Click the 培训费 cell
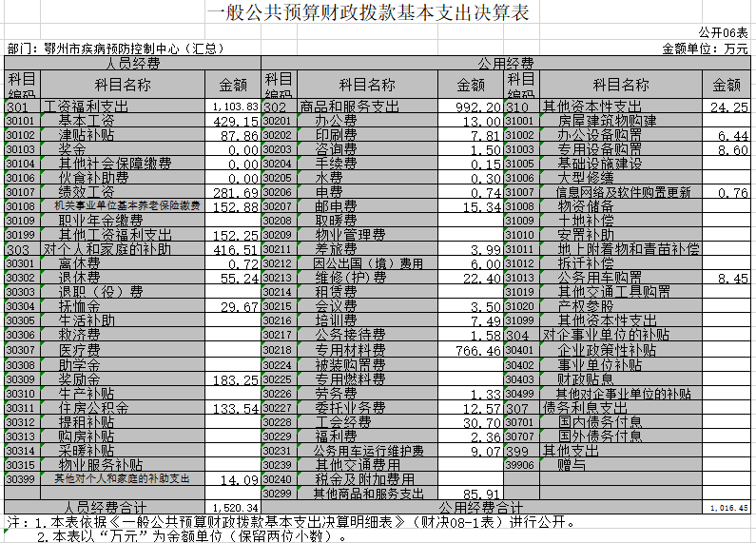This screenshot has width=756, height=543. [368, 320]
